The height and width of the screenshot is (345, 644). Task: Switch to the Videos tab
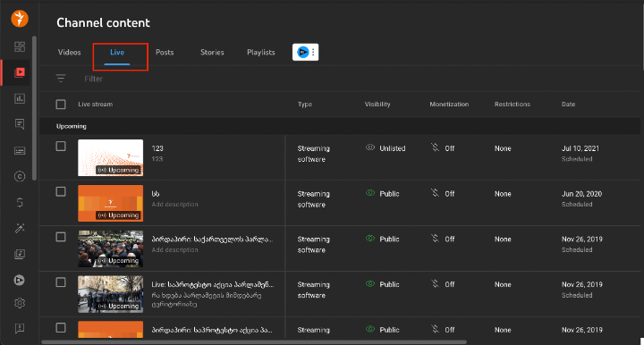[70, 52]
